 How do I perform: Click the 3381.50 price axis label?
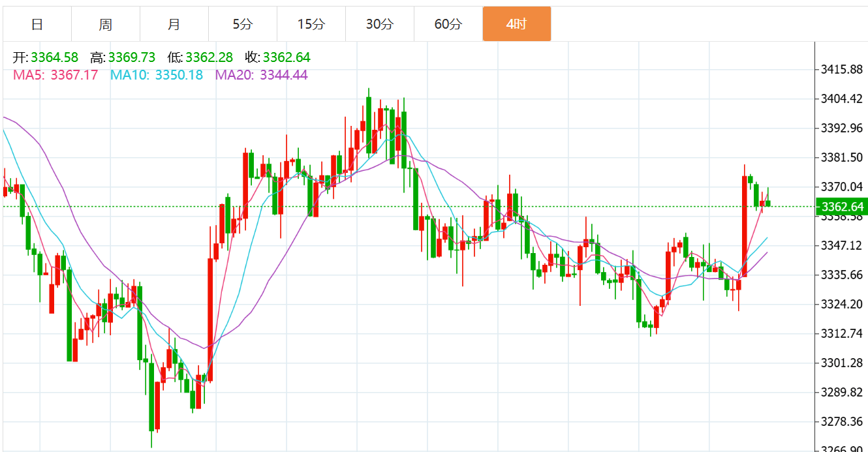point(841,157)
